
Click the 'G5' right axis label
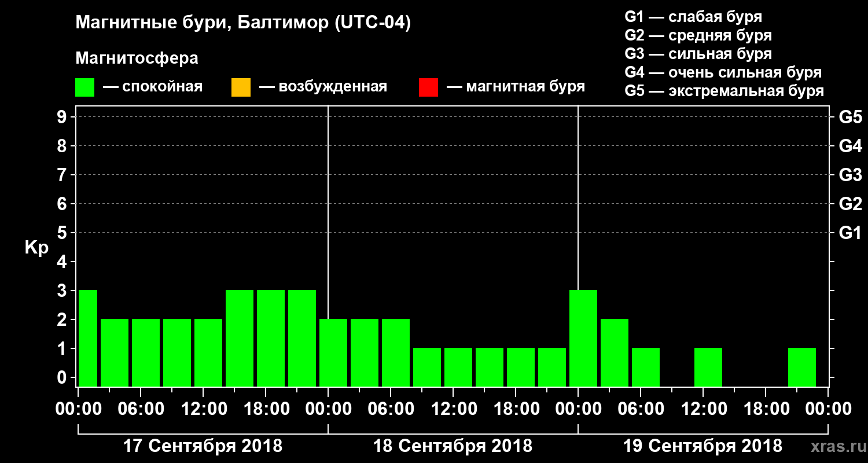click(x=850, y=117)
